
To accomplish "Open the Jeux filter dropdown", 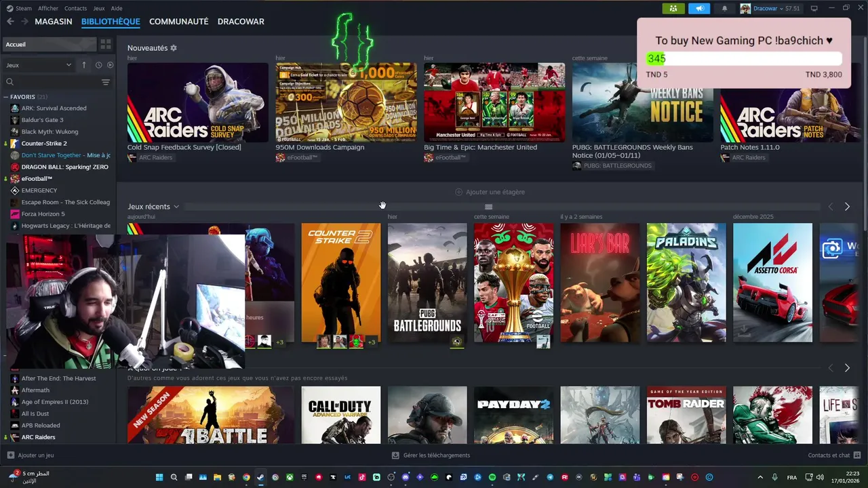I will tap(39, 65).
